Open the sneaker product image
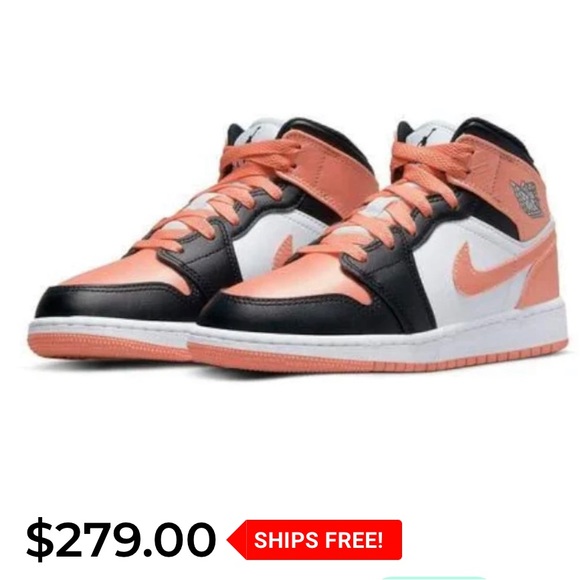580x580 pixels. click(290, 244)
